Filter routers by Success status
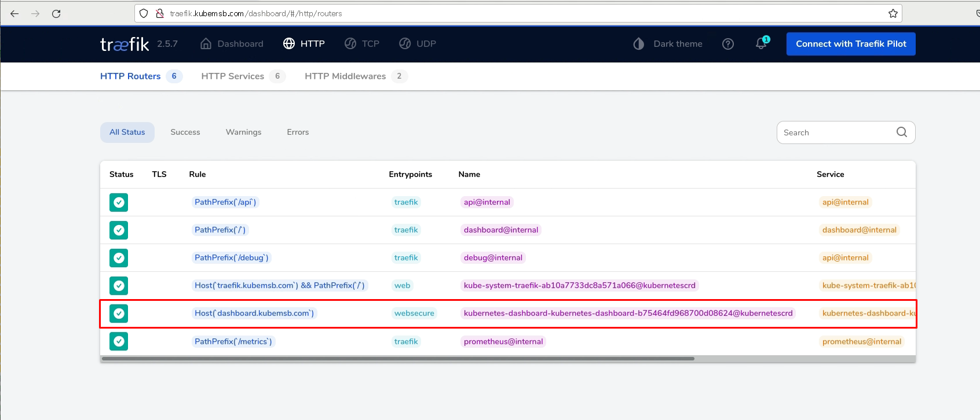 tap(185, 132)
